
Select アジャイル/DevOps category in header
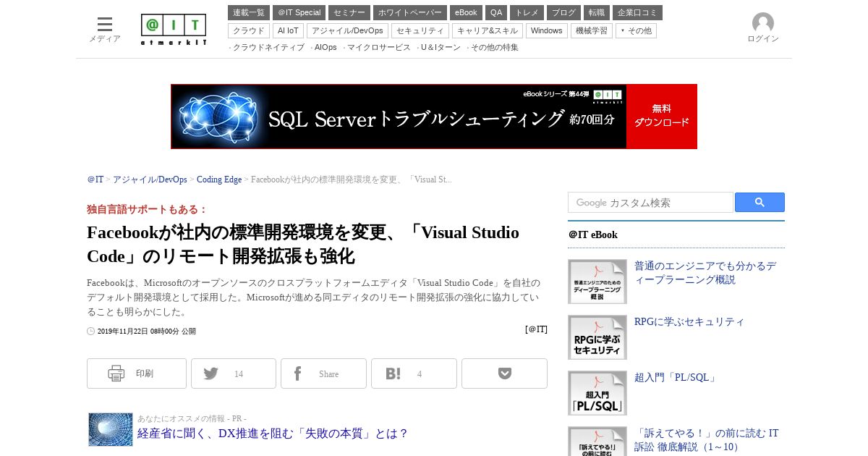click(347, 30)
